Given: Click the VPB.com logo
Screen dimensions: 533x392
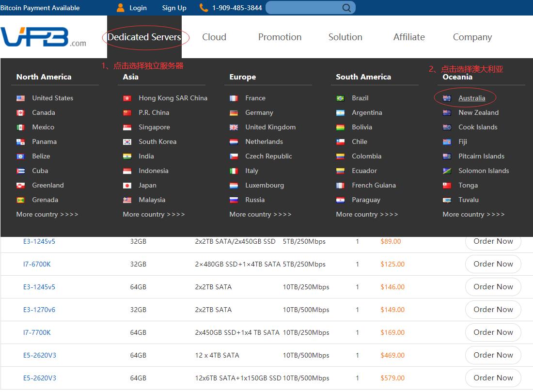Looking at the screenshot, I should point(43,37).
